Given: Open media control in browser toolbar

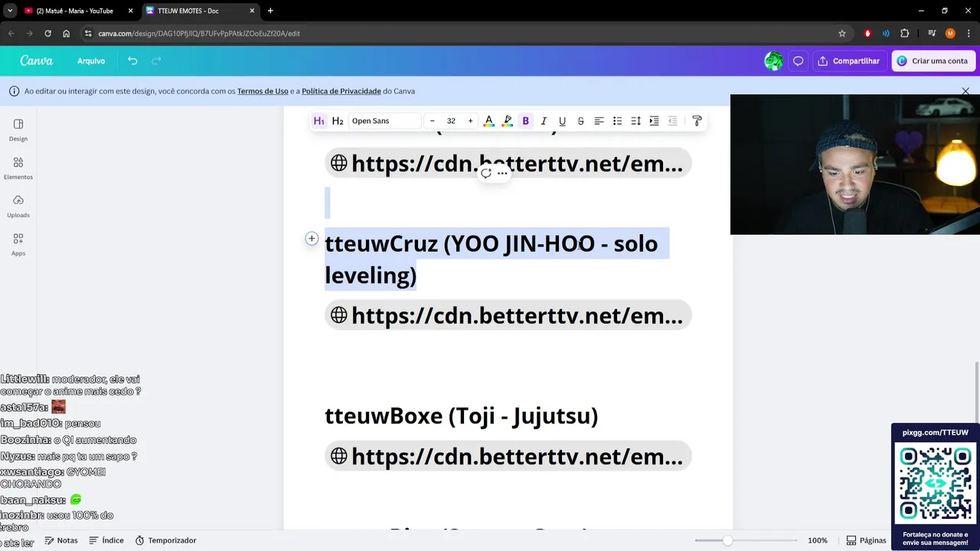Looking at the screenshot, I should [932, 34].
